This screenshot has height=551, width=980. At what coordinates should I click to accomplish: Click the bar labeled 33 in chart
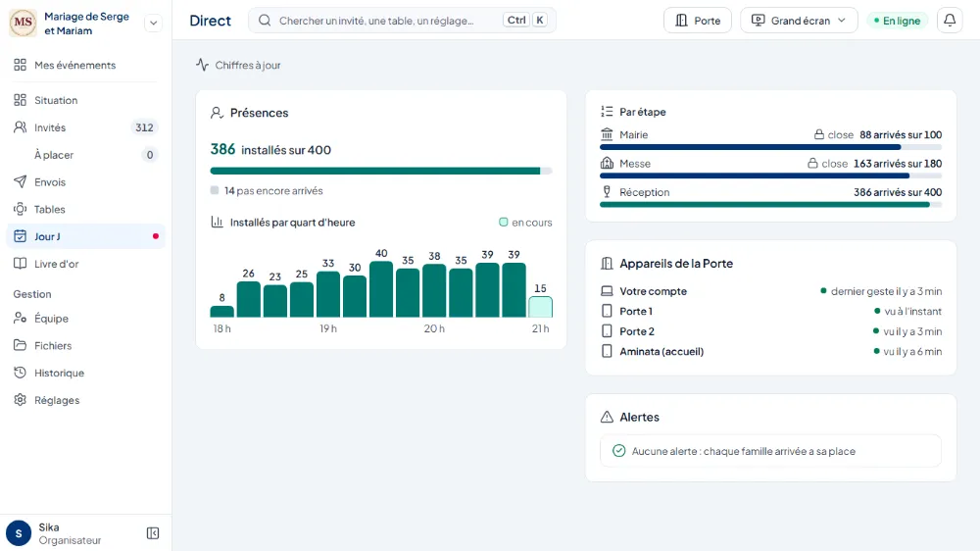(x=328, y=294)
